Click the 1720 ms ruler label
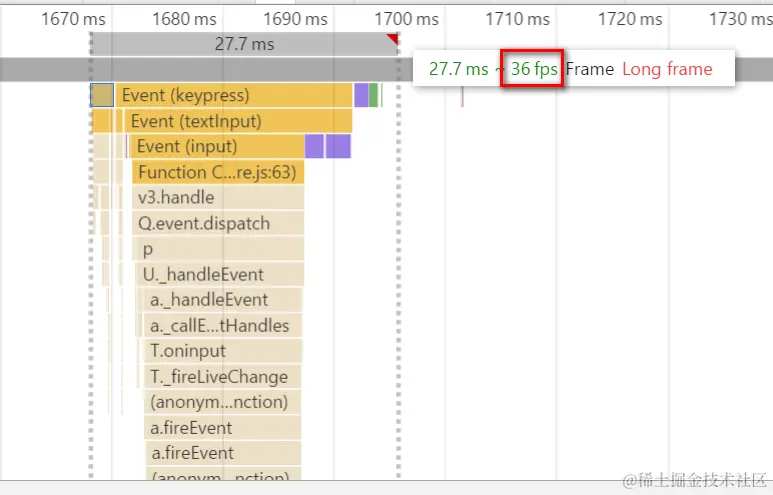The image size is (773, 495). tap(630, 19)
